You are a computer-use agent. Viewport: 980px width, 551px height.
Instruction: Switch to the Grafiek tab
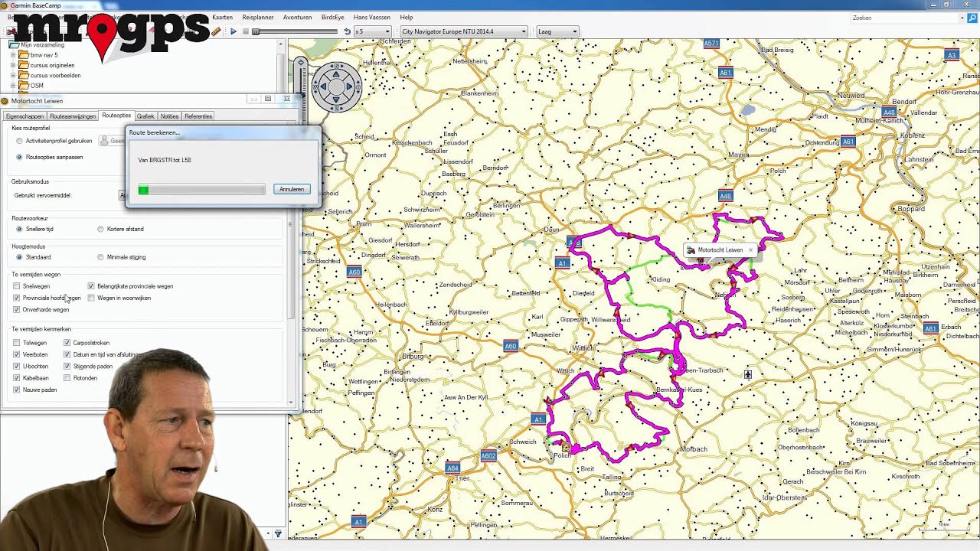[145, 116]
